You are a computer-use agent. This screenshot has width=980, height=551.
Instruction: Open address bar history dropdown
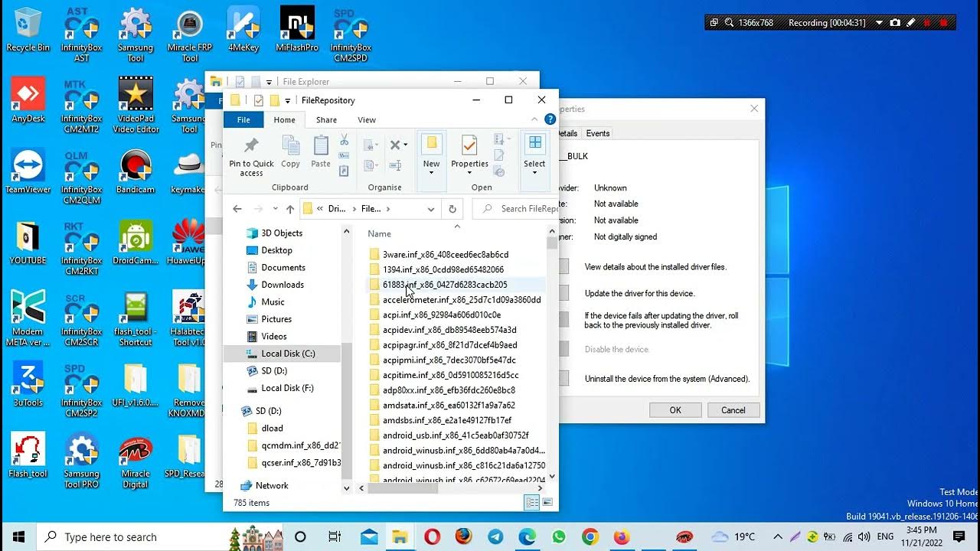(431, 209)
